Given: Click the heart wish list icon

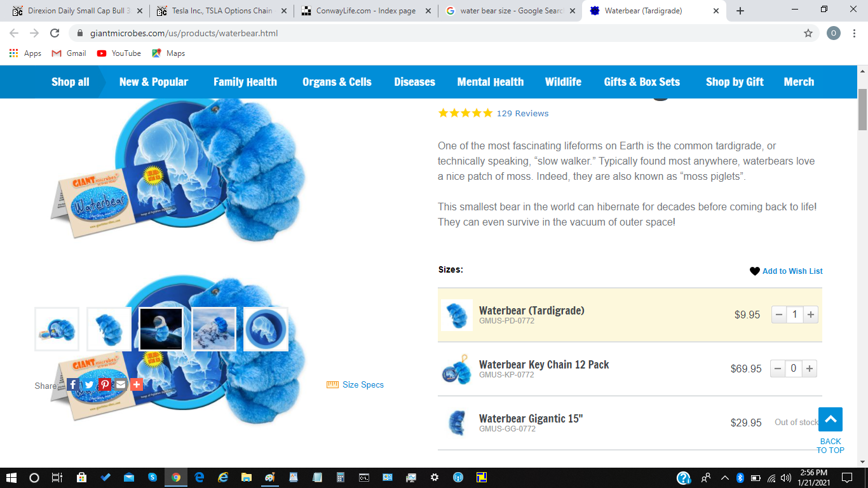Looking at the screenshot, I should point(755,271).
